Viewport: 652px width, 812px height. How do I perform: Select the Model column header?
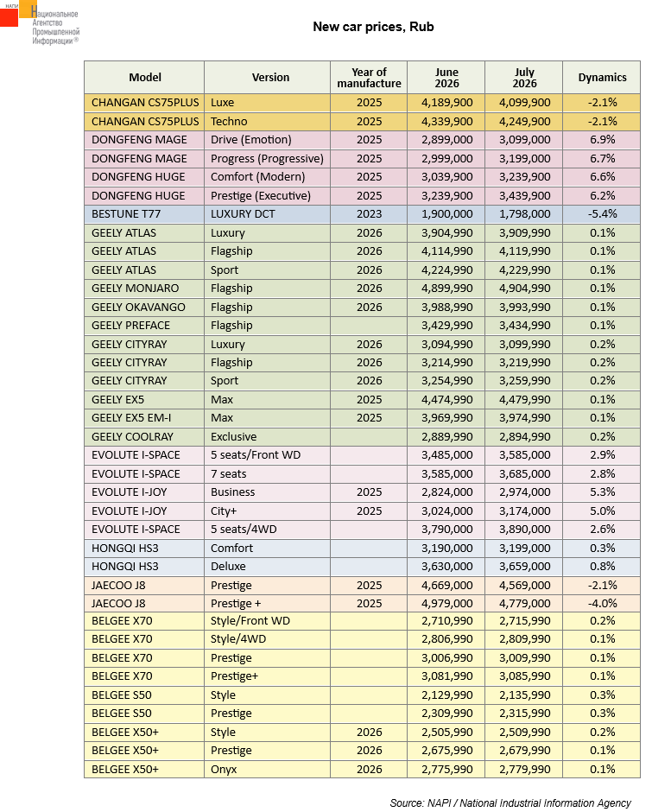point(144,77)
